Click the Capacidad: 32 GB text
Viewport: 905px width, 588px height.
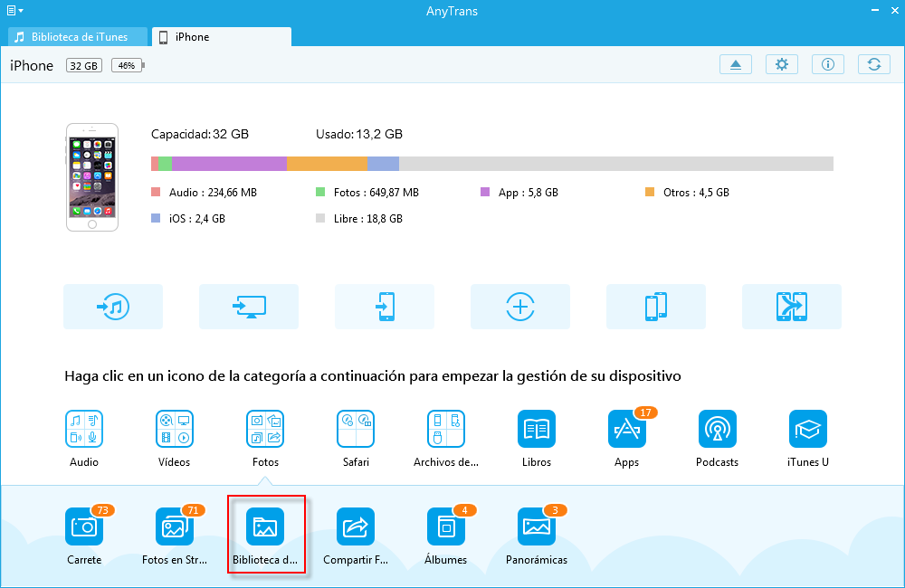[x=200, y=135]
